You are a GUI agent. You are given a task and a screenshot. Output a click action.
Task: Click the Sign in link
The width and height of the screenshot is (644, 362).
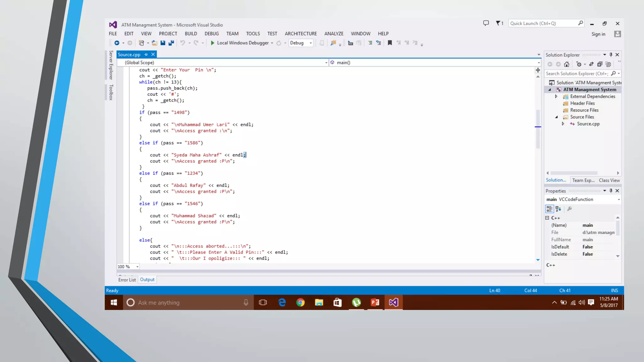[x=598, y=34]
